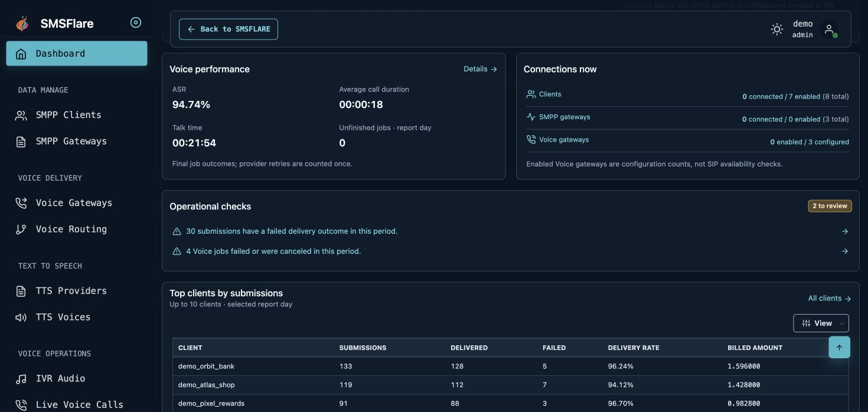Open Voice Gateways page
868x412 pixels.
(x=77, y=202)
